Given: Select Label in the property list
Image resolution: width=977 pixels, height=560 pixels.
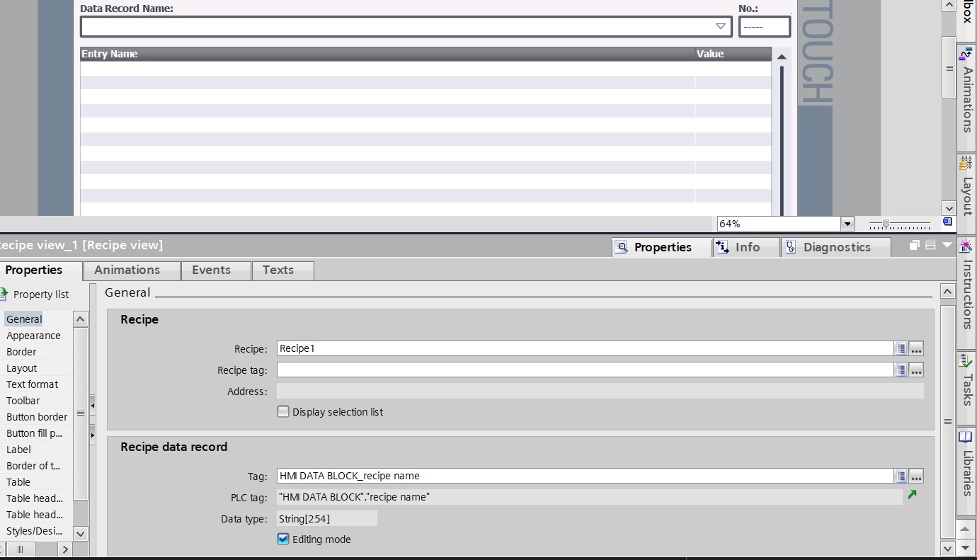Looking at the screenshot, I should [x=19, y=450].
